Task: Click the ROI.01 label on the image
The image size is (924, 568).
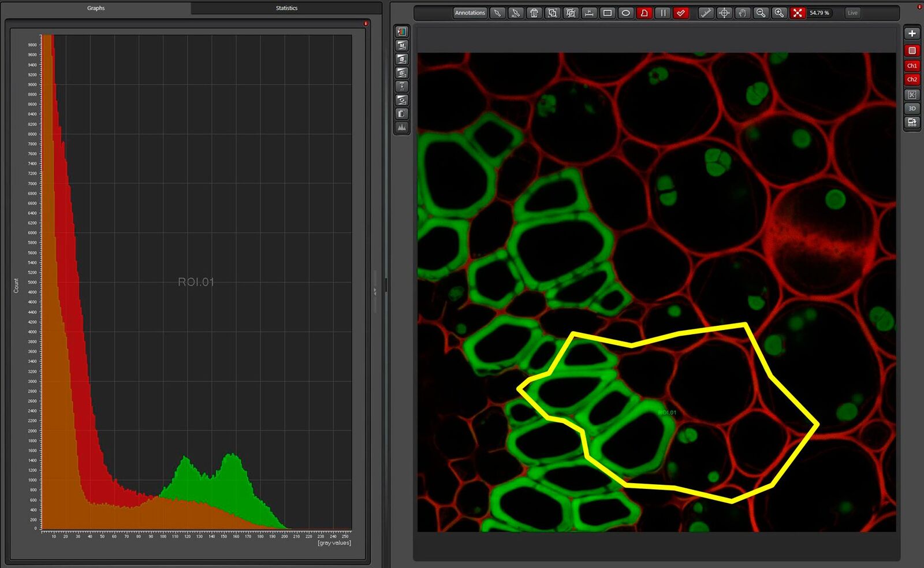Action: point(667,413)
